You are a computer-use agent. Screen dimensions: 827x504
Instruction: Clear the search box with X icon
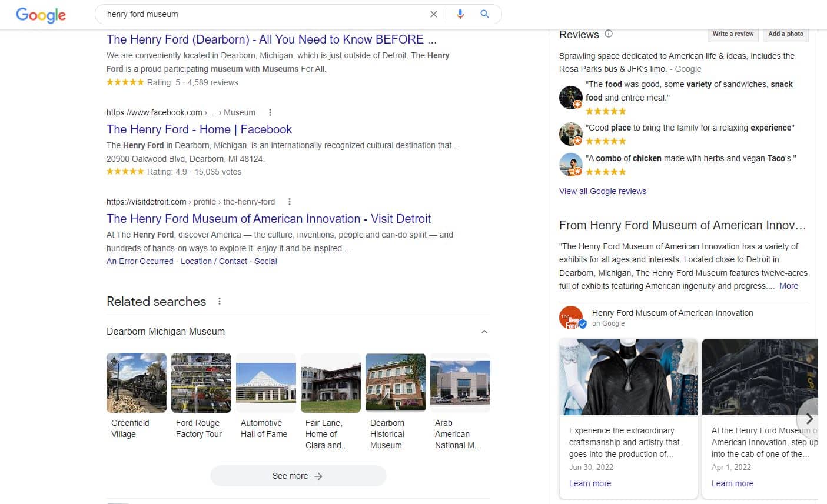pos(434,14)
